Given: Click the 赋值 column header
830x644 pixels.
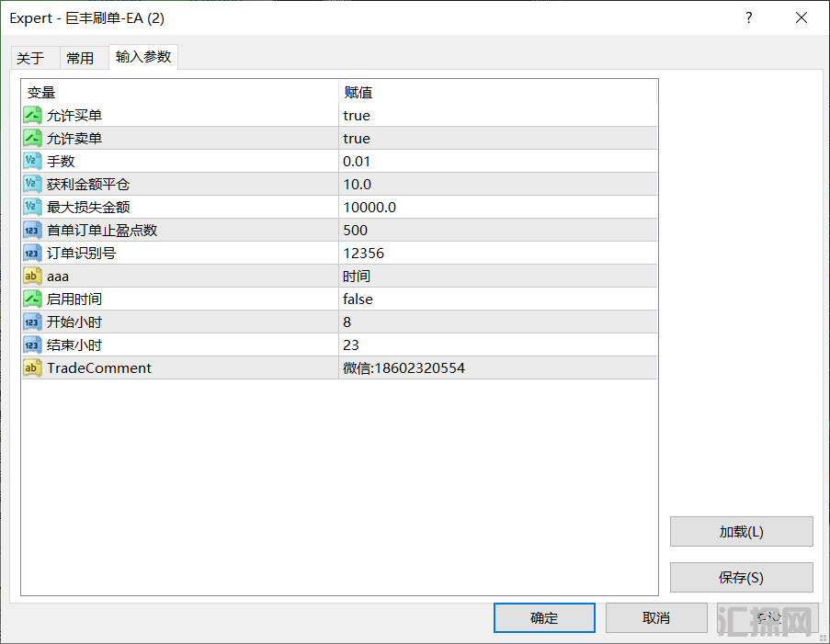Looking at the screenshot, I should [497, 92].
